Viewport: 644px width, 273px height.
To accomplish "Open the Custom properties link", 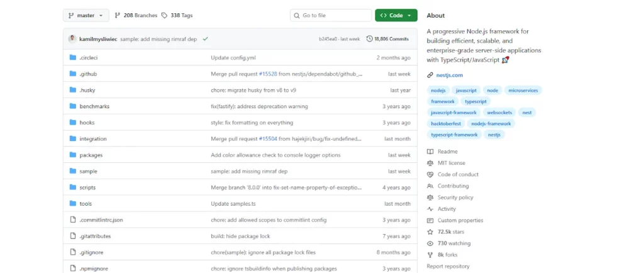I will point(460,220).
